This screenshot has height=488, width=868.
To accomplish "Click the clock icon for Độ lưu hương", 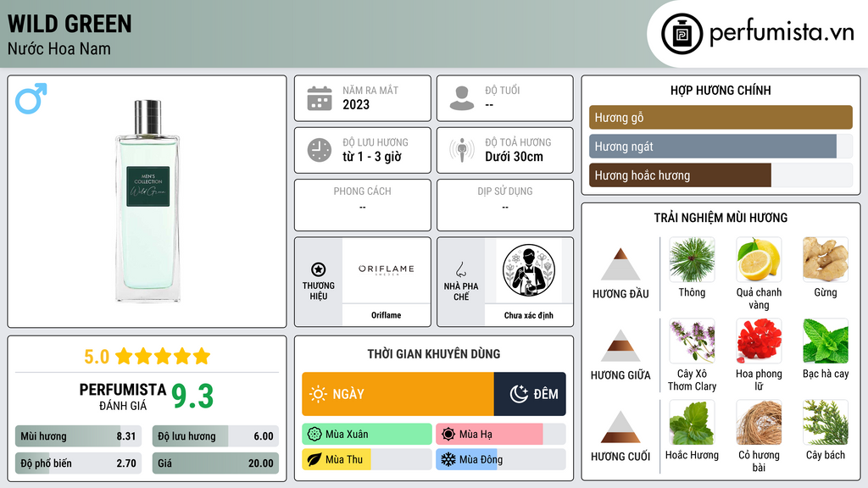I will coord(320,150).
